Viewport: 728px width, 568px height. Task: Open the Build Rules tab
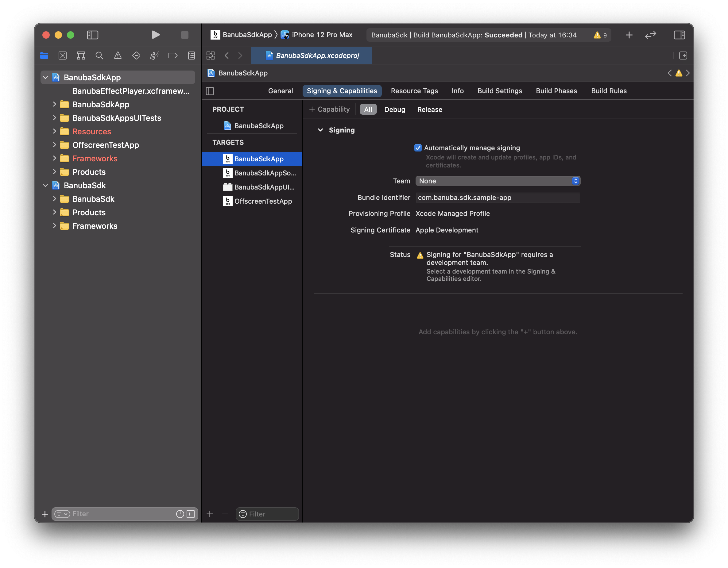pyautogui.click(x=609, y=91)
